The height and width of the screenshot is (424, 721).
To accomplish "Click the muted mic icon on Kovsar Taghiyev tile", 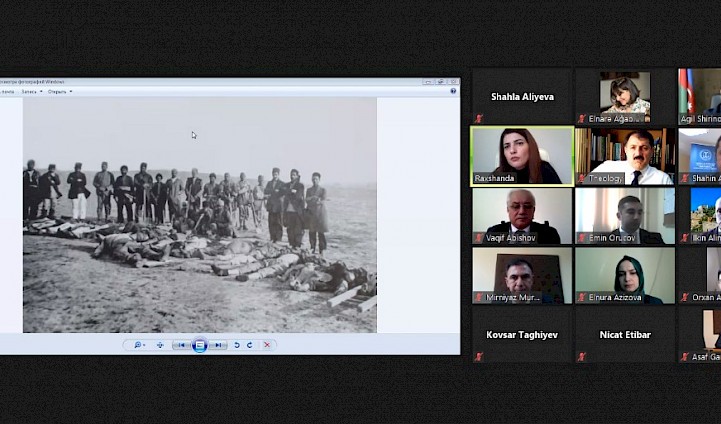I will point(479,356).
